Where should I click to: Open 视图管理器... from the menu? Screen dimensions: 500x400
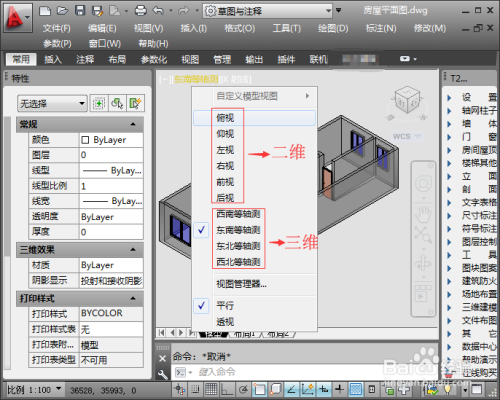(x=254, y=284)
